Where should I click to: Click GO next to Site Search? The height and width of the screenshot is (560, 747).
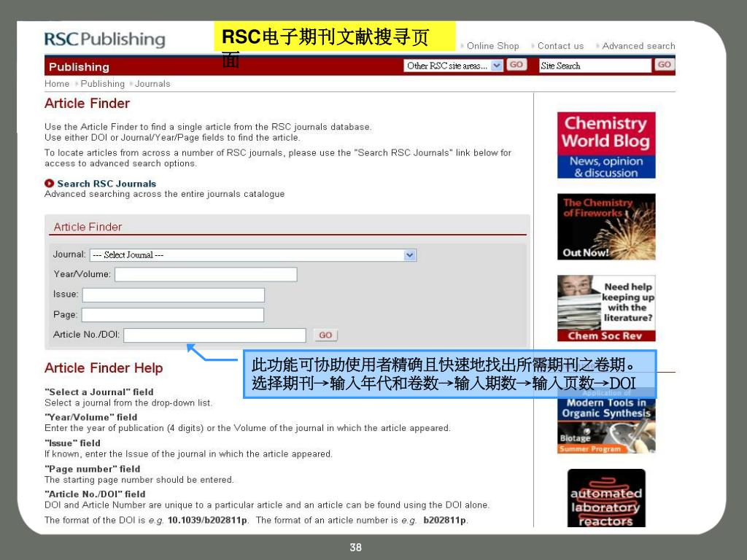click(665, 65)
